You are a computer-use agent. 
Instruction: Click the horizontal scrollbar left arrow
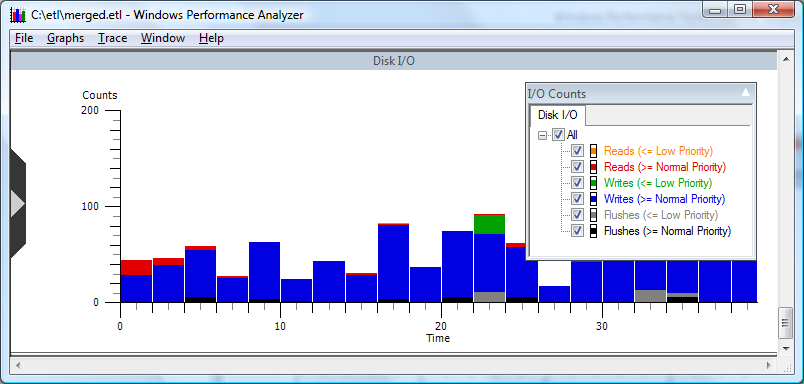coord(18,366)
